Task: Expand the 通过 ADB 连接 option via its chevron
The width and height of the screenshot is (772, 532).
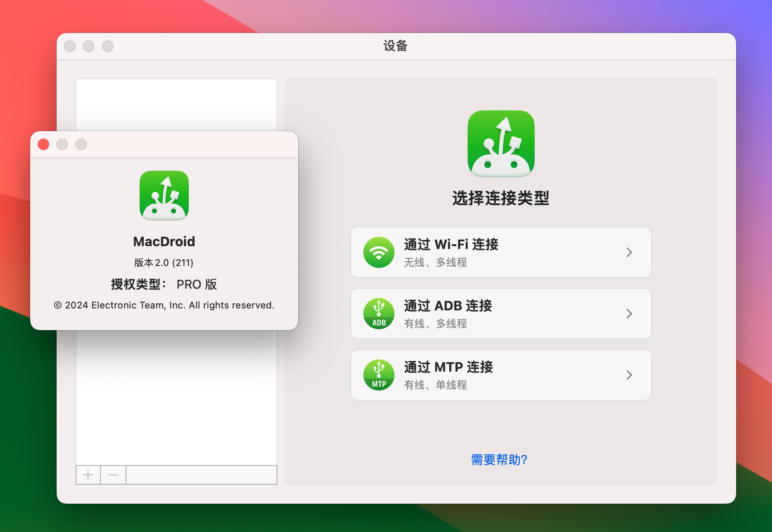Action: 629,314
